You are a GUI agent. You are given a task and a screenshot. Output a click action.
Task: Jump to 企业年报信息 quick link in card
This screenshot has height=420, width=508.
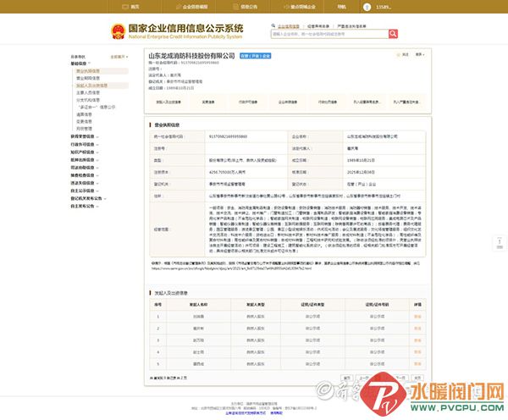click(288, 102)
